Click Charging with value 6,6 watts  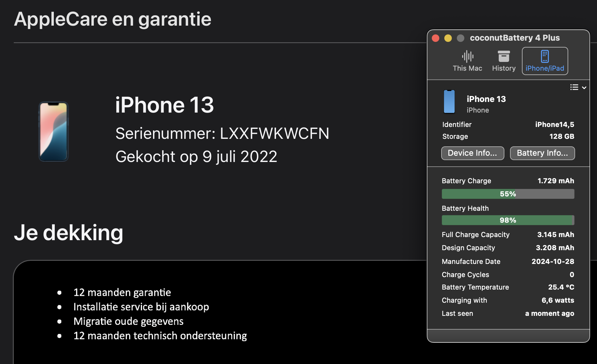point(558,300)
